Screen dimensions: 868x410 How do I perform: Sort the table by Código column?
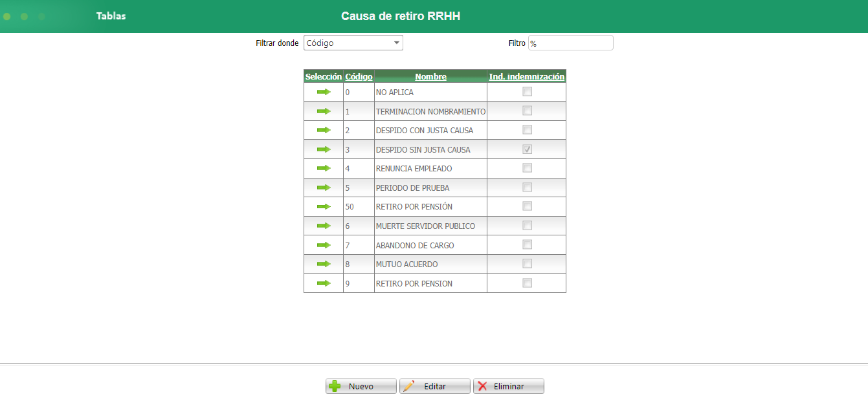[x=359, y=76]
